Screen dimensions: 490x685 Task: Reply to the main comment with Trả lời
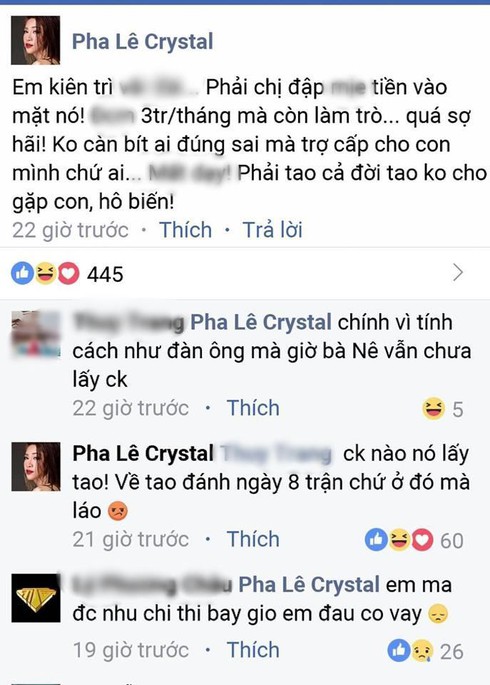pyautogui.click(x=273, y=230)
